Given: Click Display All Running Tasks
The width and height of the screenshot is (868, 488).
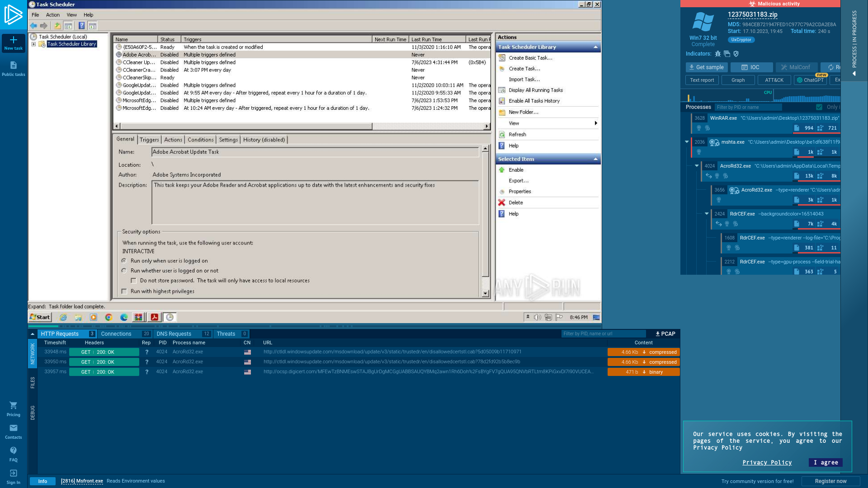Looking at the screenshot, I should pos(536,90).
